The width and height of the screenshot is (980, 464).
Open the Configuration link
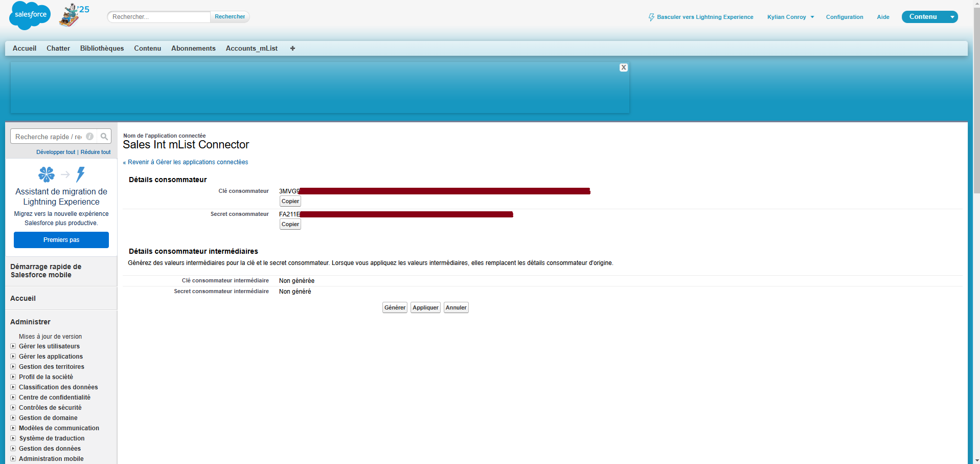coord(845,17)
